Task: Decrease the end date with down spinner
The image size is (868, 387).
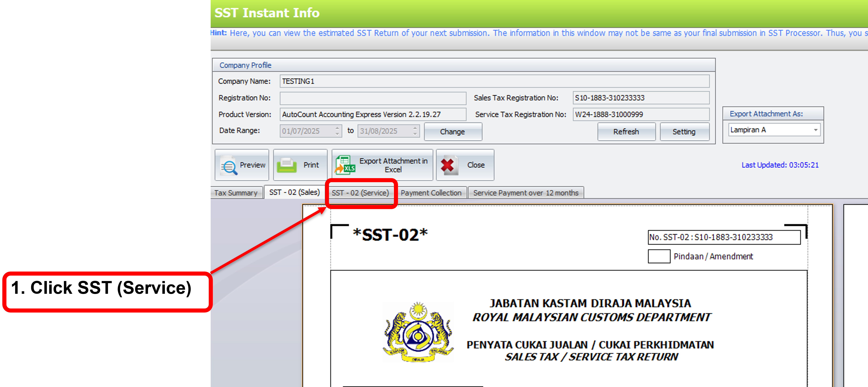Action: click(415, 134)
